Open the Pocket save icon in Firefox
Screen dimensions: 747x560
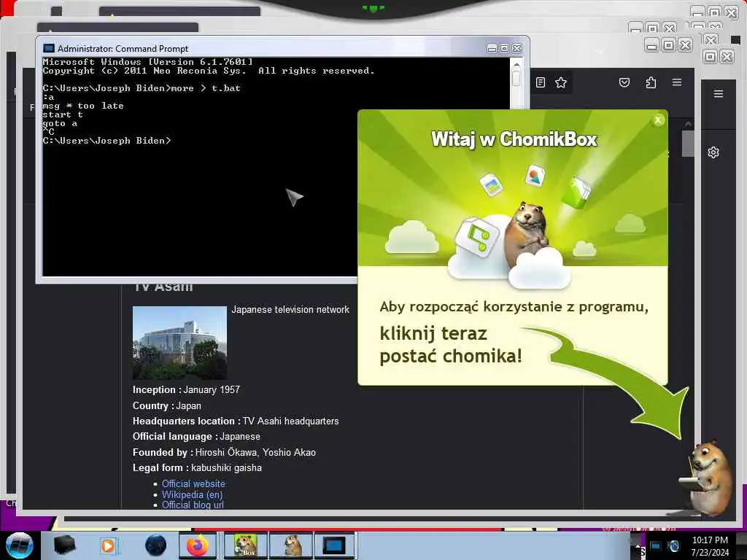point(624,83)
